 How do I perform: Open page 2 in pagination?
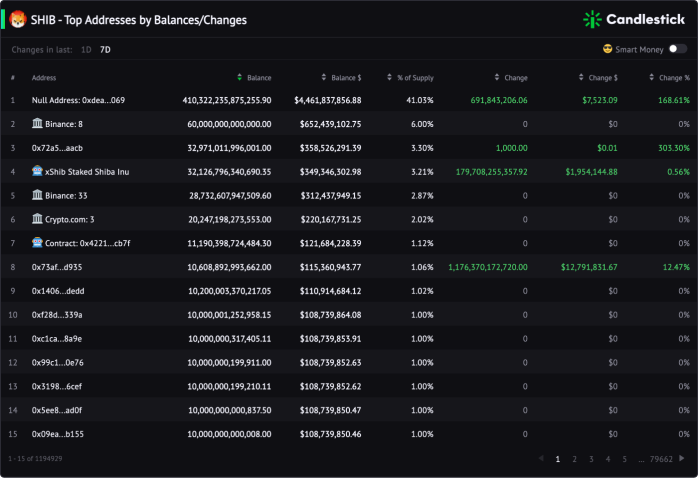tap(574, 459)
